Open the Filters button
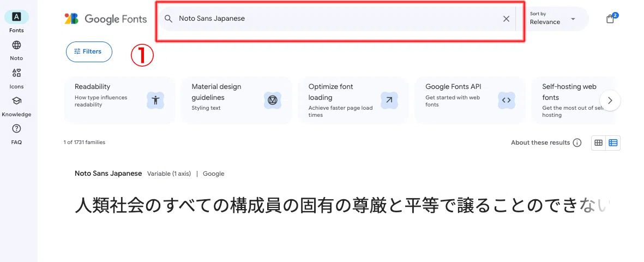 click(89, 51)
